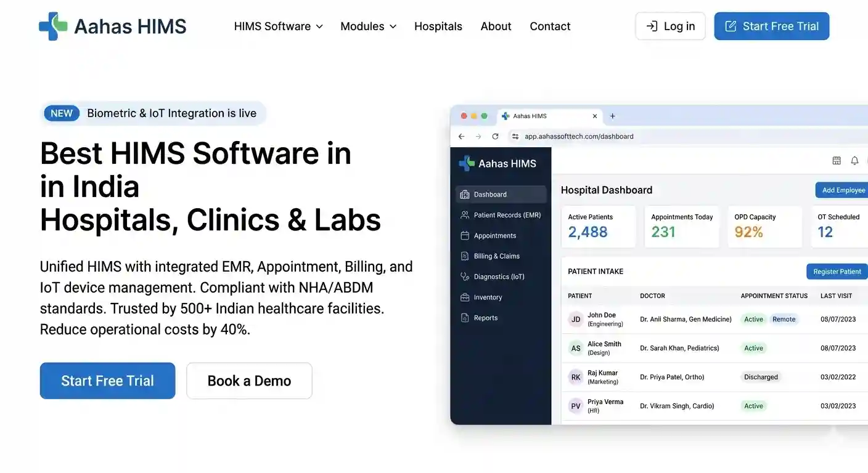
Task: Click Active status in Alice Smith row
Action: click(753, 348)
